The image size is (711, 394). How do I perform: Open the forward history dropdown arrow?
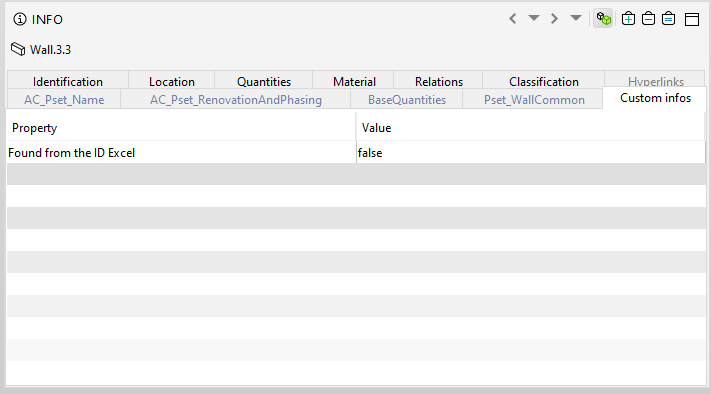[575, 18]
